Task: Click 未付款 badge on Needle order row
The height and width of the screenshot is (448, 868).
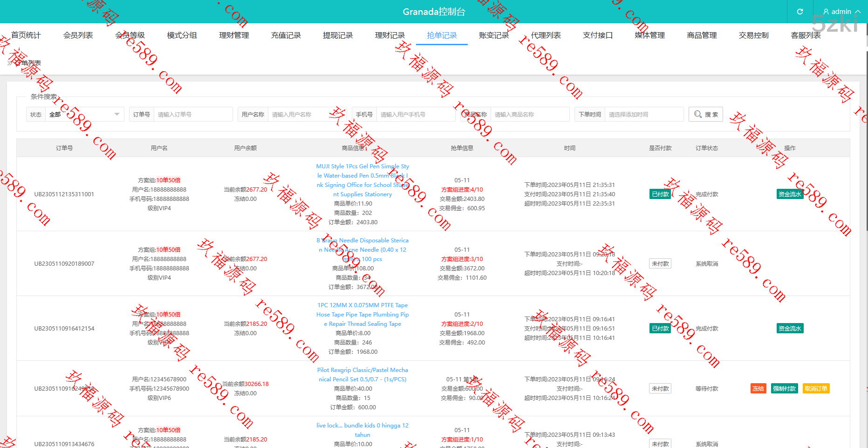Action: 660,264
